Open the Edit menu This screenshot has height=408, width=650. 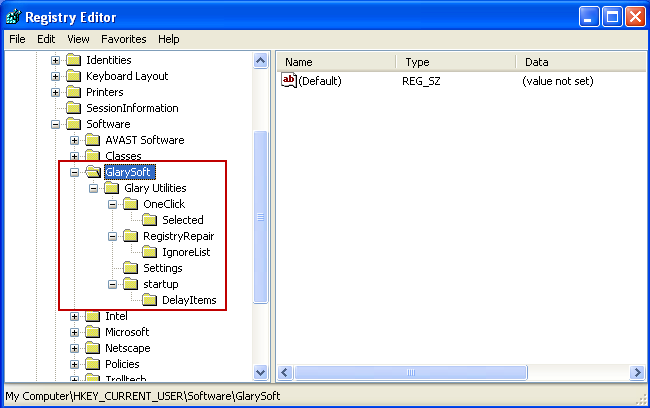click(46, 39)
